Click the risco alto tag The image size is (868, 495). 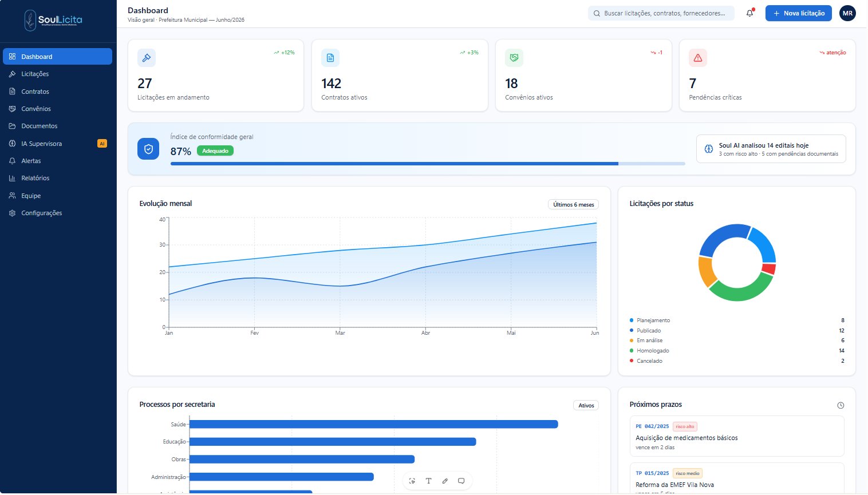tap(685, 426)
